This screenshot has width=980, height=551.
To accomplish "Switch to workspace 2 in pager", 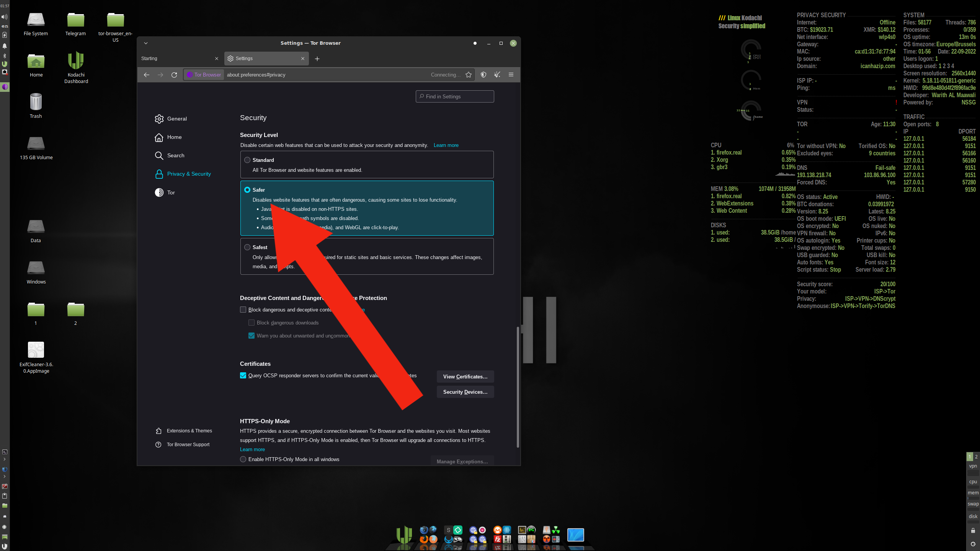I will point(976,456).
